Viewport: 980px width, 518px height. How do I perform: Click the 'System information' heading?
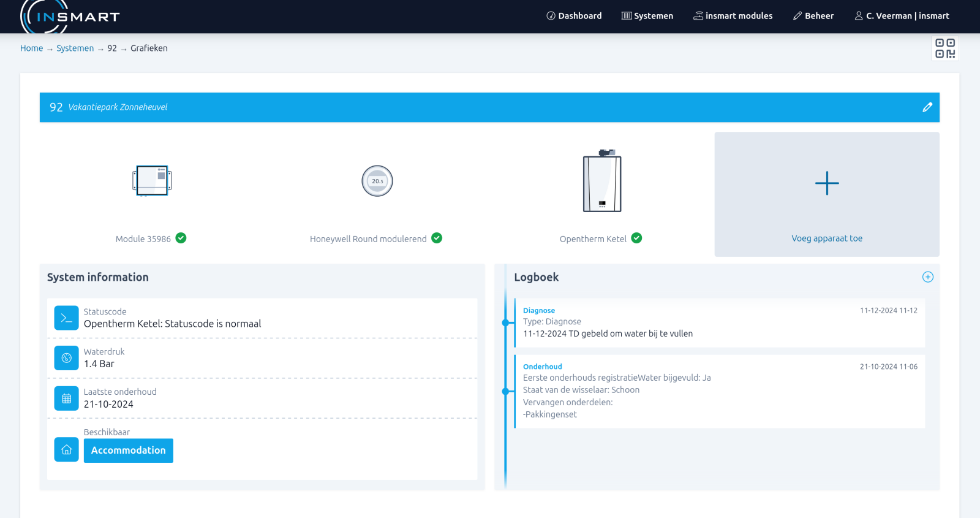click(98, 277)
